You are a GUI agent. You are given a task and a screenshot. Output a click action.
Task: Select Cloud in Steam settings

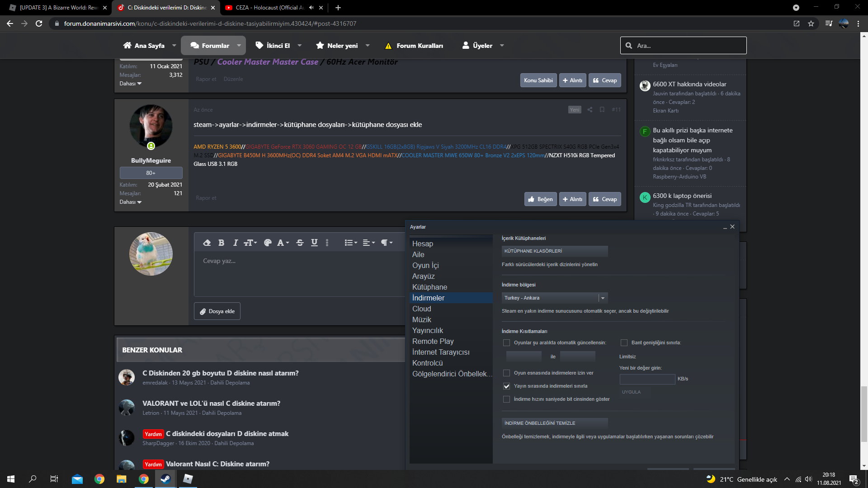(451, 309)
